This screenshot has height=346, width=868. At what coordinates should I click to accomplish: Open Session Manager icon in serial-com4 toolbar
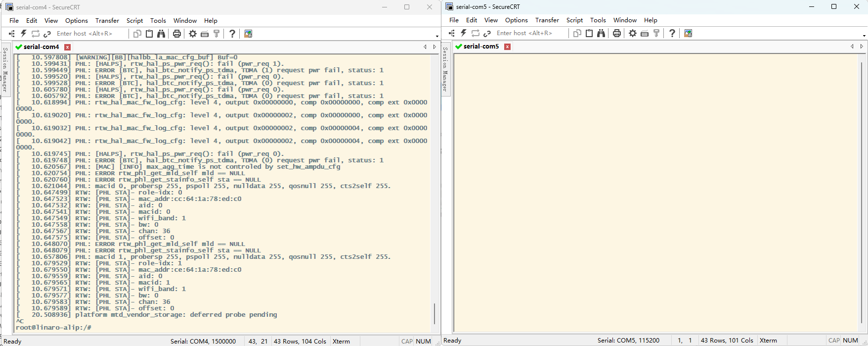point(12,34)
